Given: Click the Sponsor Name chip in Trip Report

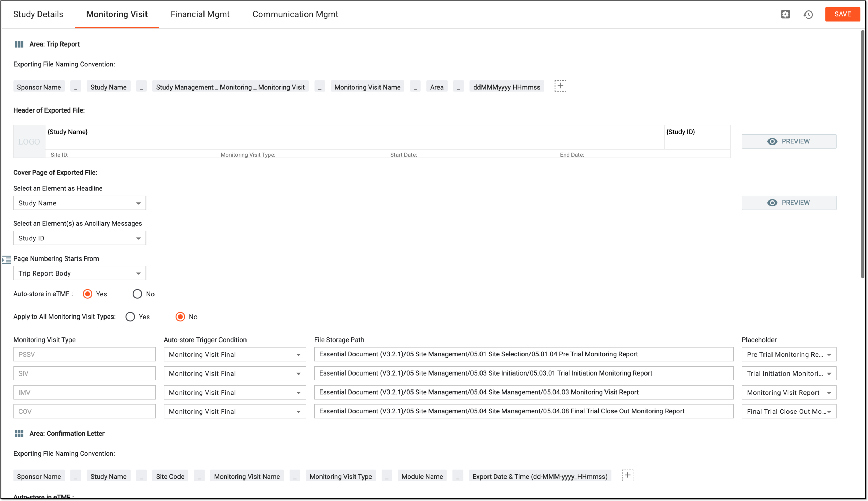Looking at the screenshot, I should pos(39,87).
